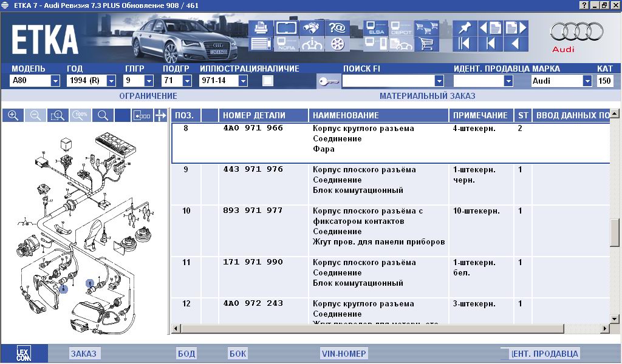Open the ?@ help contact icon

pyautogui.click(x=337, y=28)
